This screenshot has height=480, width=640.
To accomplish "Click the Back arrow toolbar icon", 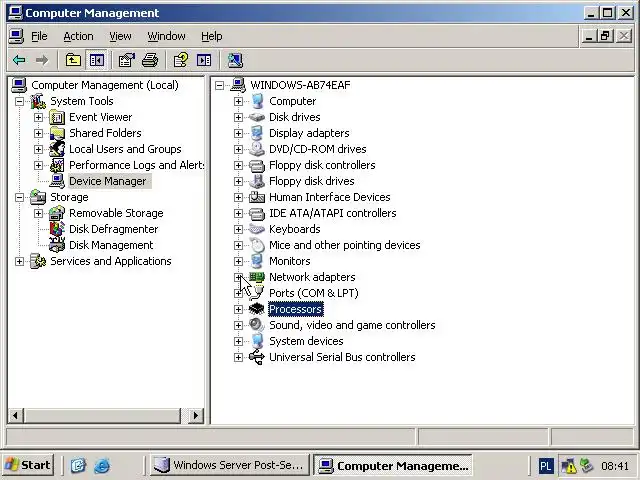I will point(19,60).
